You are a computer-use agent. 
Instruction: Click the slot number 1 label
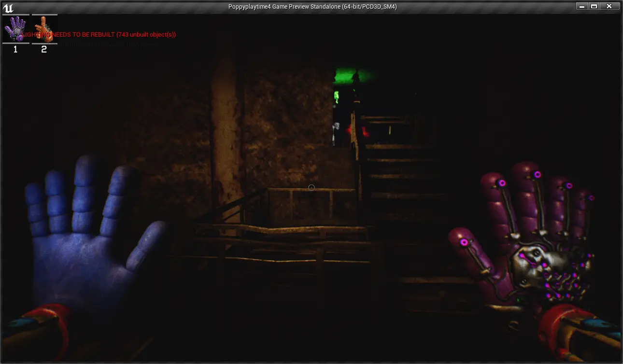tap(15, 49)
